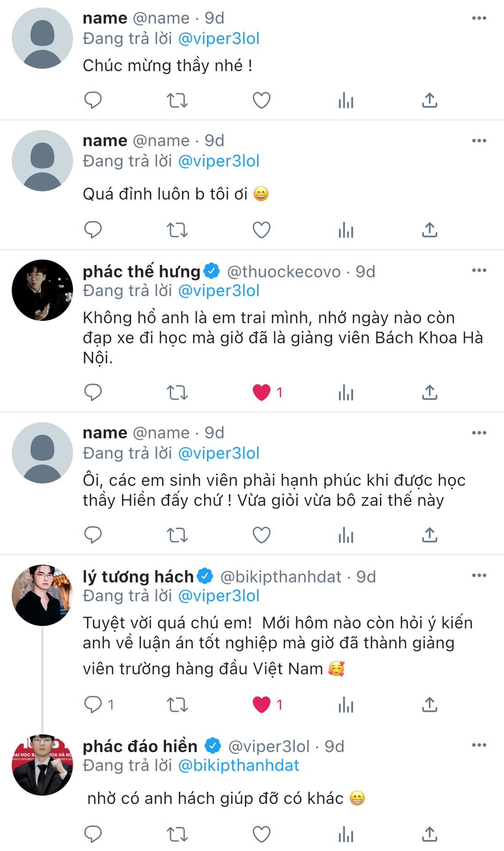Retweet phác đáo hiền's reply
The width and height of the screenshot is (504, 851).
(x=177, y=835)
